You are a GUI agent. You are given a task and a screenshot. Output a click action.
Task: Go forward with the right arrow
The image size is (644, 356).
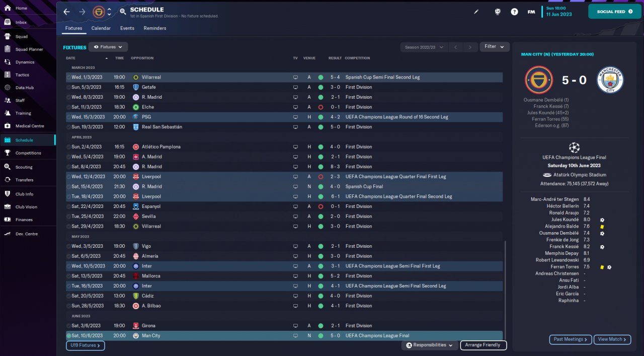(x=82, y=12)
